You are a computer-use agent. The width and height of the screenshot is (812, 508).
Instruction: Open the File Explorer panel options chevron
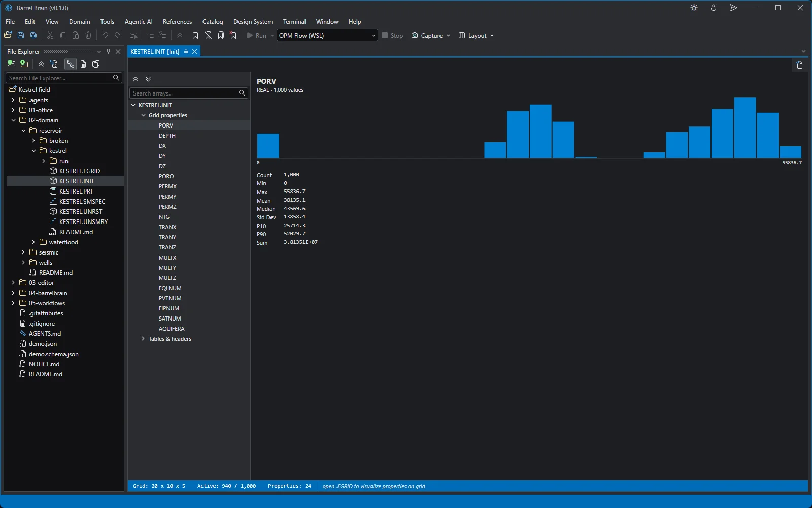(x=99, y=51)
